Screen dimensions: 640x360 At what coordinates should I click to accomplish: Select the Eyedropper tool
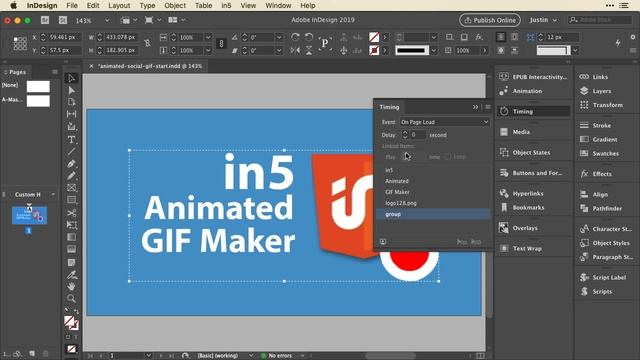[x=71, y=274]
